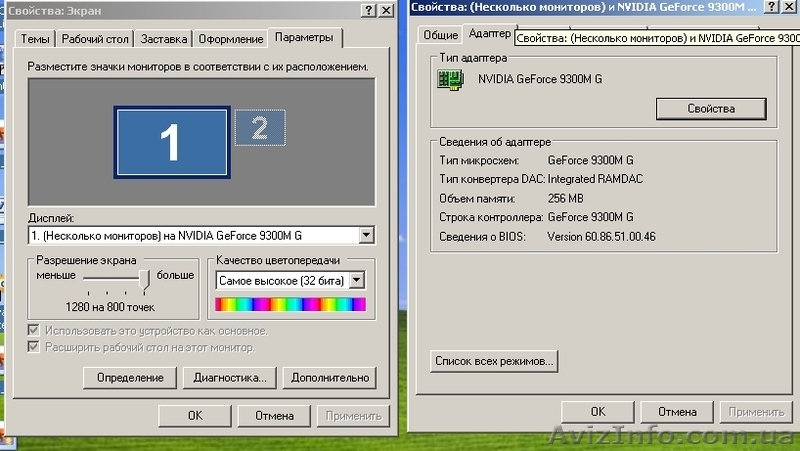Screen dimensions: 800x451
Task: Switch to the Заставка tab
Action: pyautogui.click(x=164, y=39)
